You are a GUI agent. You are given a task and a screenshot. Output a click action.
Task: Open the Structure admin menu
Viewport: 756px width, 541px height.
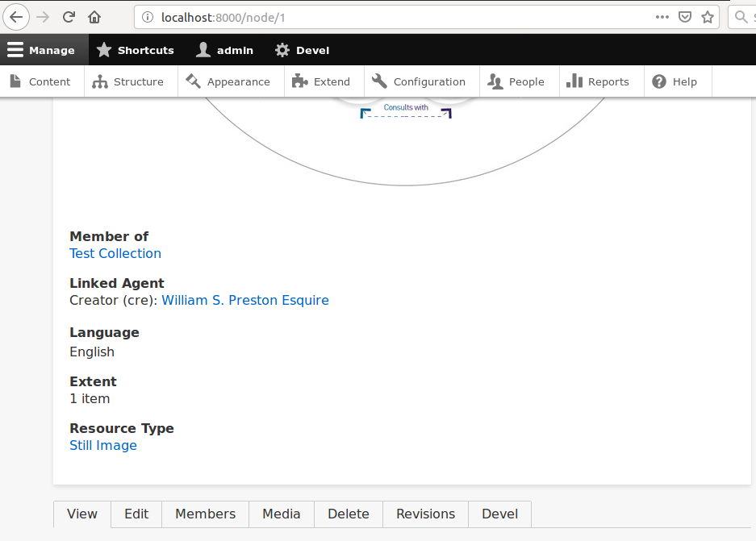pyautogui.click(x=129, y=81)
